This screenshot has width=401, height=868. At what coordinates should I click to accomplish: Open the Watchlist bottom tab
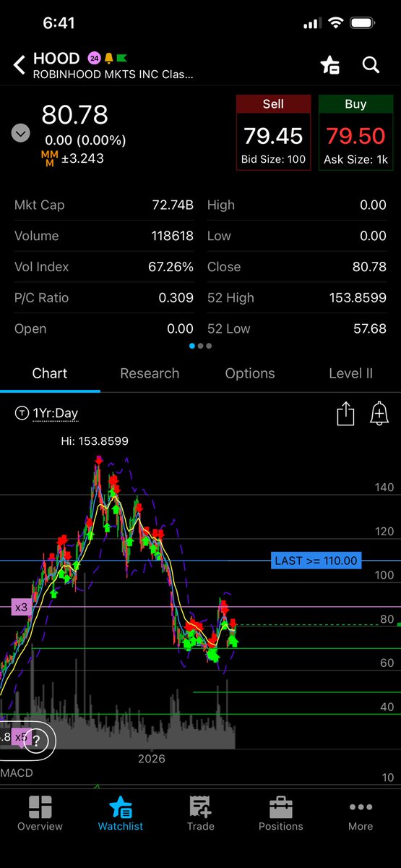[x=121, y=814]
